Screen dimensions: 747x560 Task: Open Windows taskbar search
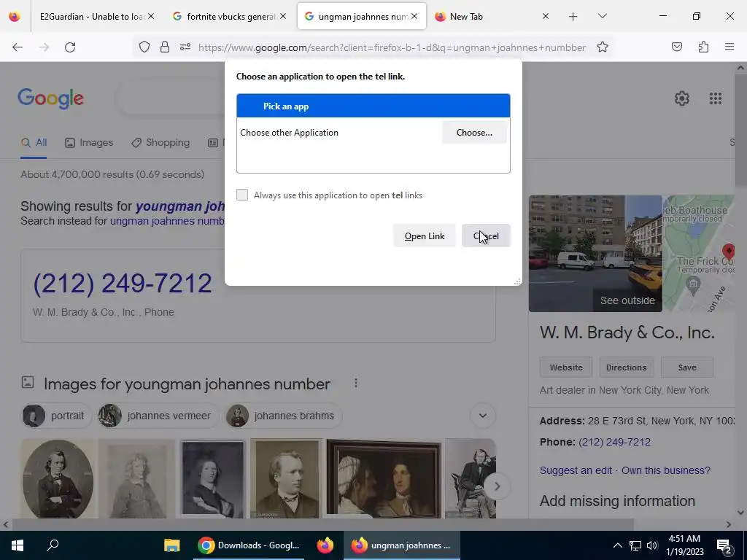[53, 545]
